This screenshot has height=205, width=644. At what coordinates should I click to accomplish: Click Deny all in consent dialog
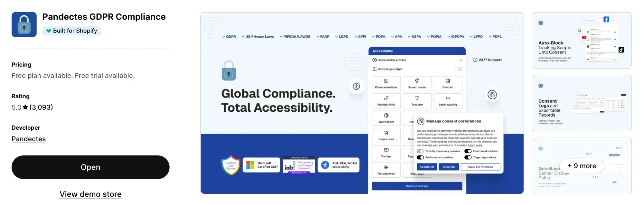point(449,167)
